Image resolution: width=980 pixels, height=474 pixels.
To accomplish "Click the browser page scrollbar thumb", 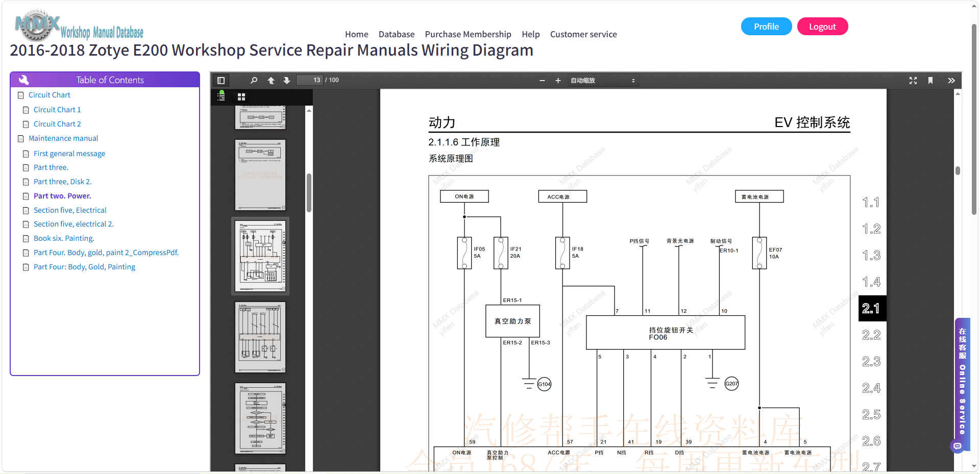I will [x=974, y=118].
